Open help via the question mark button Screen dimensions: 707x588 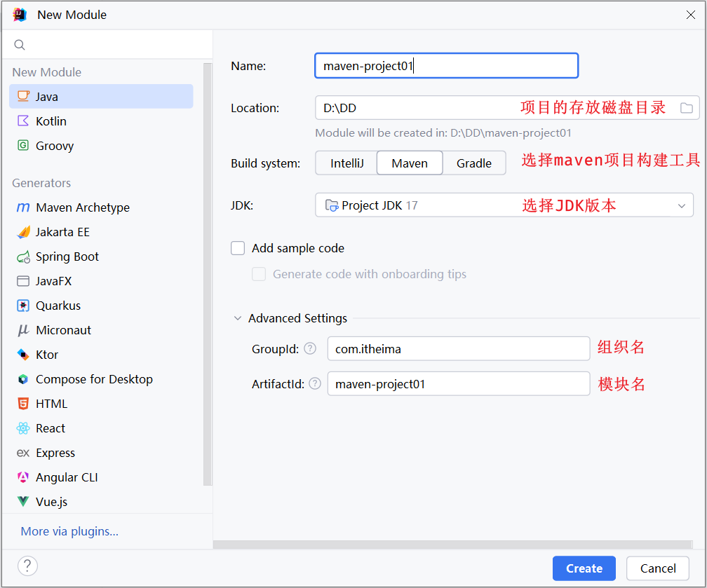pos(27,566)
